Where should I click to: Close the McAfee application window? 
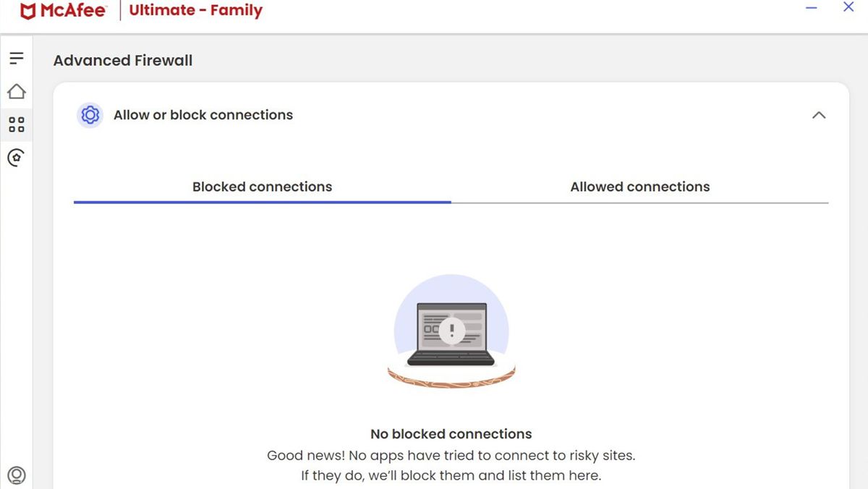point(848,8)
